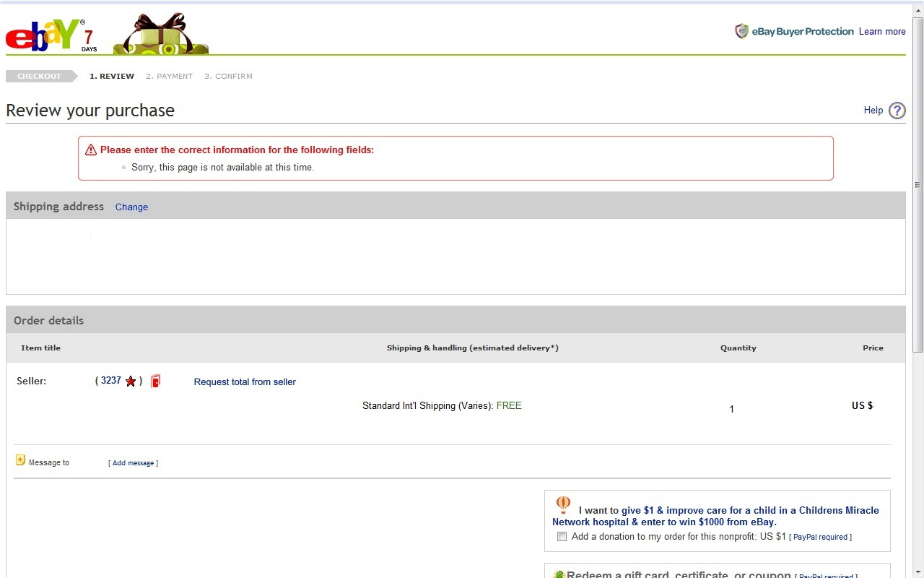Click the hot air balloon charity icon
The image size is (924, 578).
click(563, 505)
